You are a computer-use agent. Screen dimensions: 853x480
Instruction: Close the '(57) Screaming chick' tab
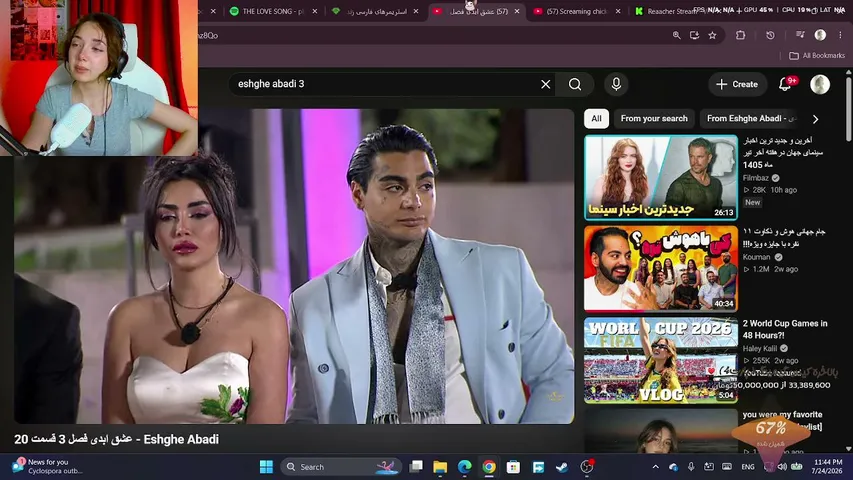click(x=617, y=11)
